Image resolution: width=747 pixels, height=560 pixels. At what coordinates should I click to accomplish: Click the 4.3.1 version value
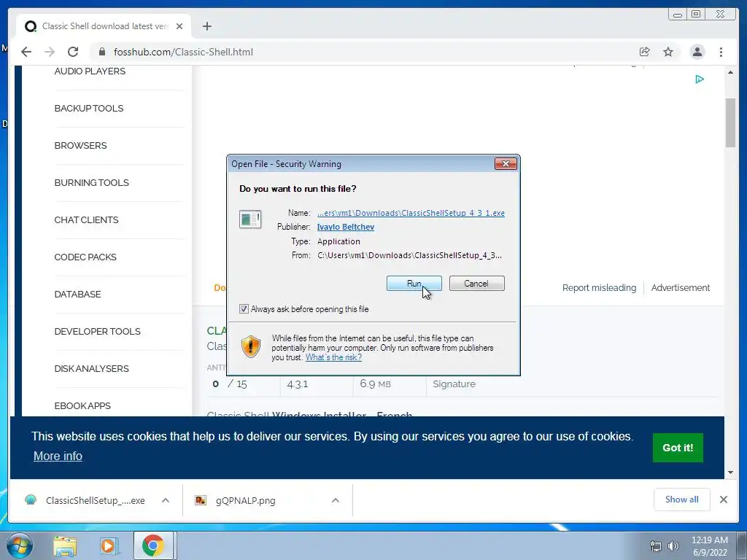tap(298, 384)
